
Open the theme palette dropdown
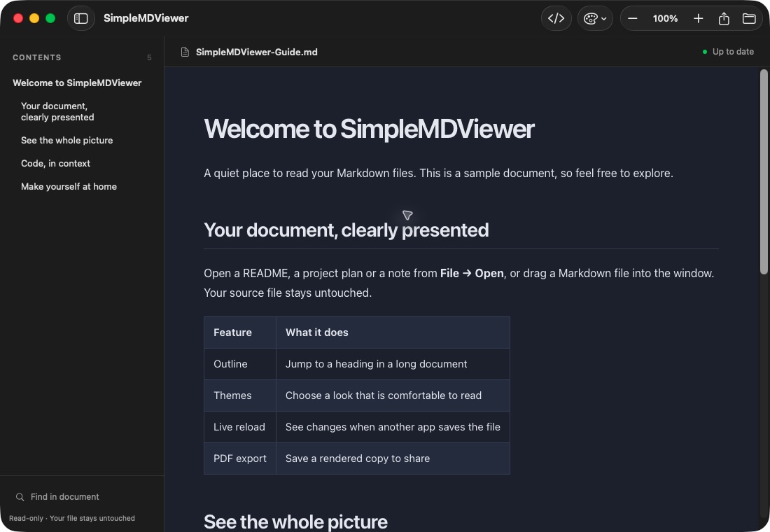coord(595,19)
